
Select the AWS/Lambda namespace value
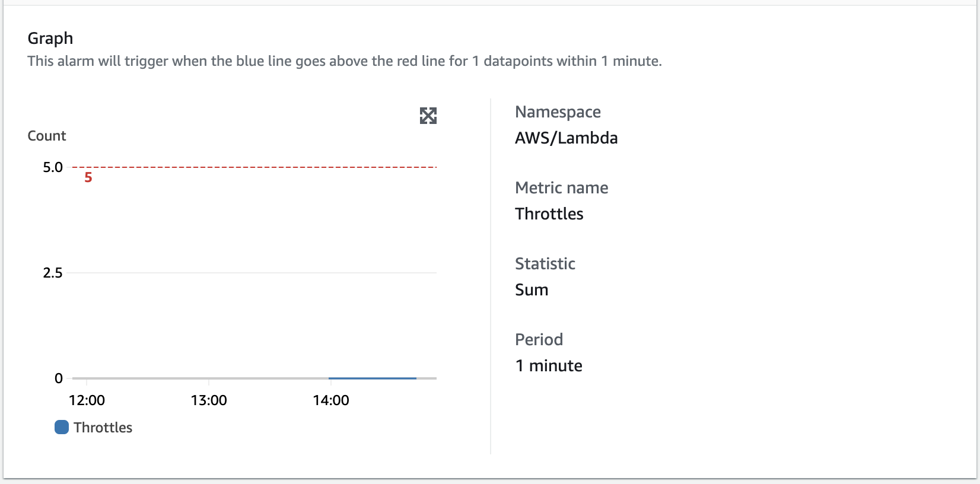pyautogui.click(x=566, y=138)
